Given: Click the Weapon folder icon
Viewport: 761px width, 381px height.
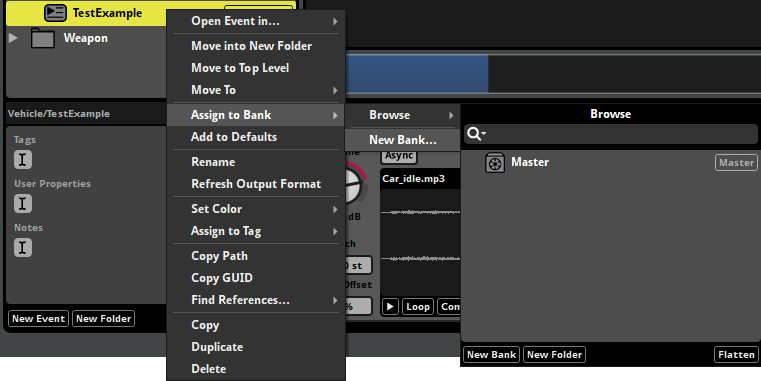Looking at the screenshot, I should coord(43,38).
